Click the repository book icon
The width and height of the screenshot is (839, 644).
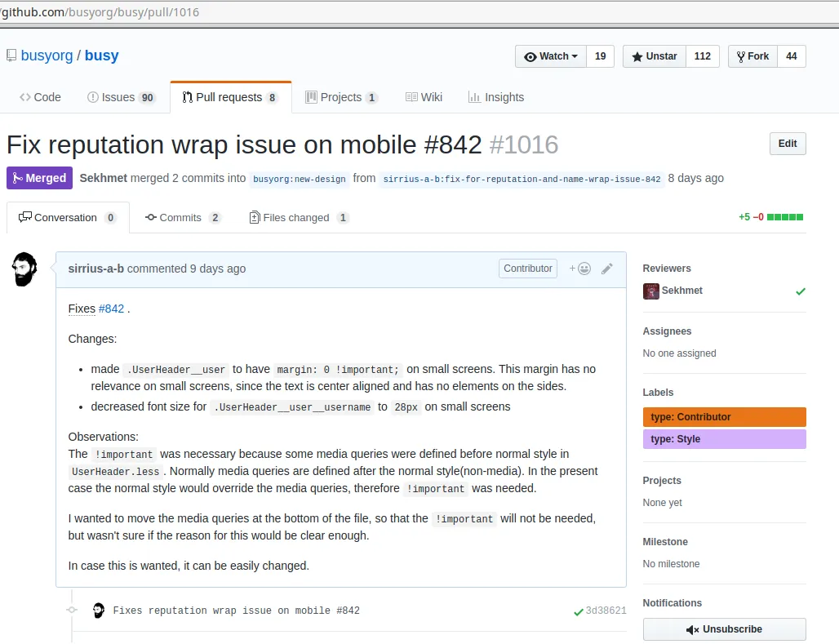[11, 56]
